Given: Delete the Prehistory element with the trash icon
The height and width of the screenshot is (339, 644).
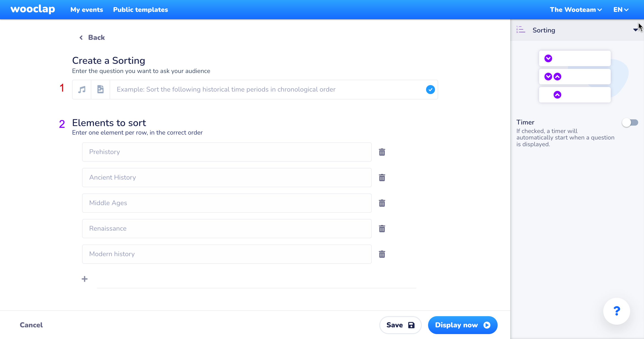Looking at the screenshot, I should pos(382,152).
